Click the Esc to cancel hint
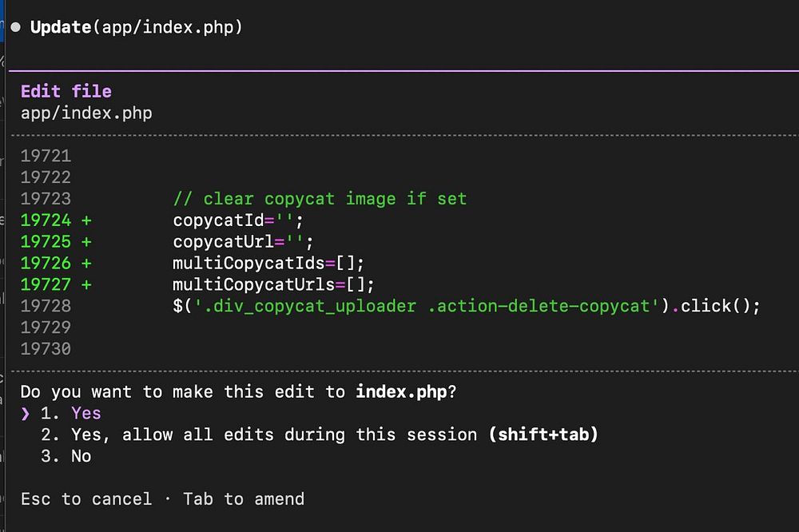This screenshot has height=532, width=799. point(86,499)
